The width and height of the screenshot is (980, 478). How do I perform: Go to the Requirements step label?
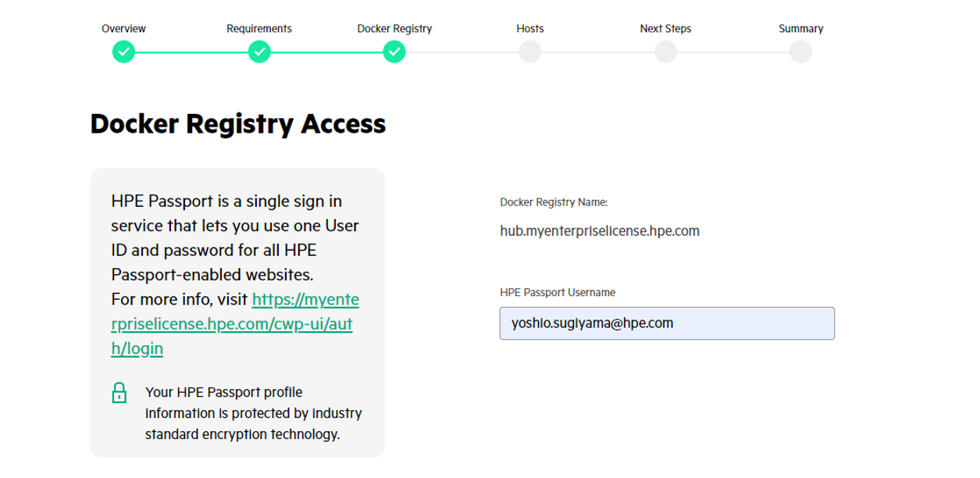pos(259,29)
